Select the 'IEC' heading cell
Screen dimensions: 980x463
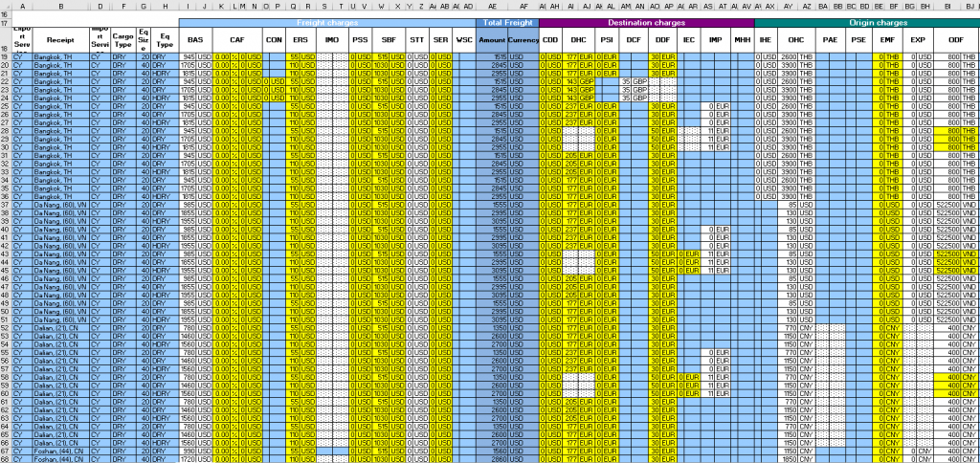coord(689,40)
